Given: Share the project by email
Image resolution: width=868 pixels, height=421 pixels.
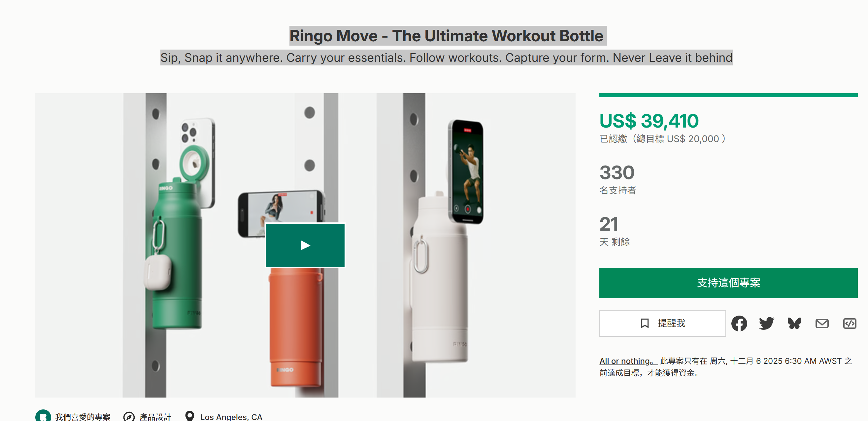Looking at the screenshot, I should coord(822,324).
